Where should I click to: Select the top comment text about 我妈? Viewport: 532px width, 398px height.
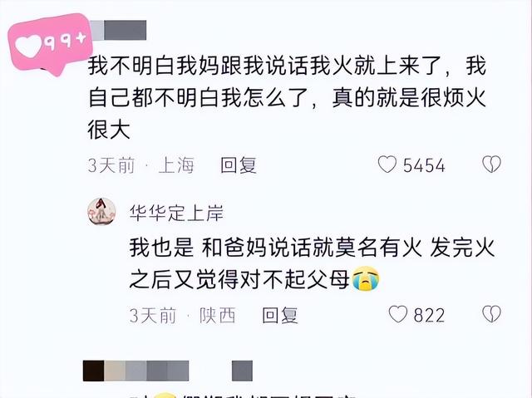(x=287, y=98)
